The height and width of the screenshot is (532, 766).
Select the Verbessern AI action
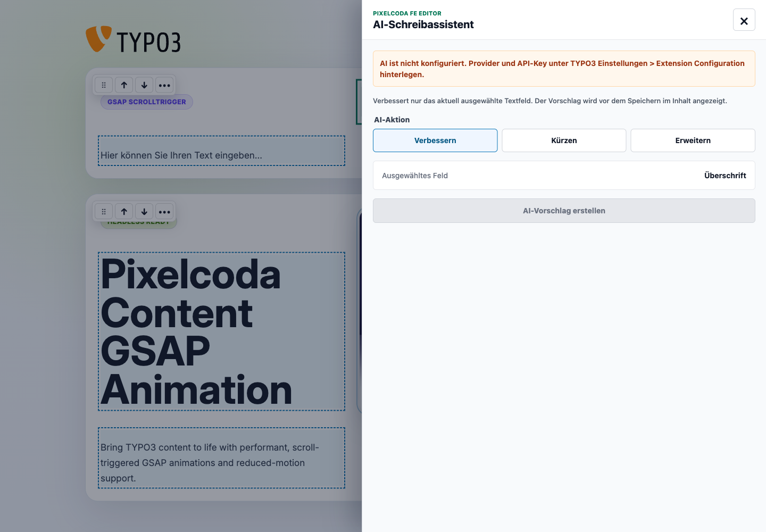tap(435, 140)
